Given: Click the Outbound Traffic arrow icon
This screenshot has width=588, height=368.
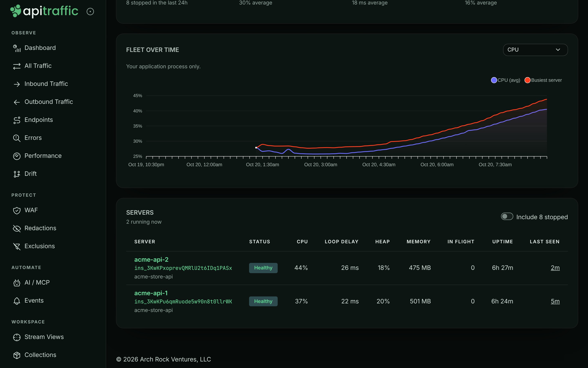Looking at the screenshot, I should (x=17, y=102).
